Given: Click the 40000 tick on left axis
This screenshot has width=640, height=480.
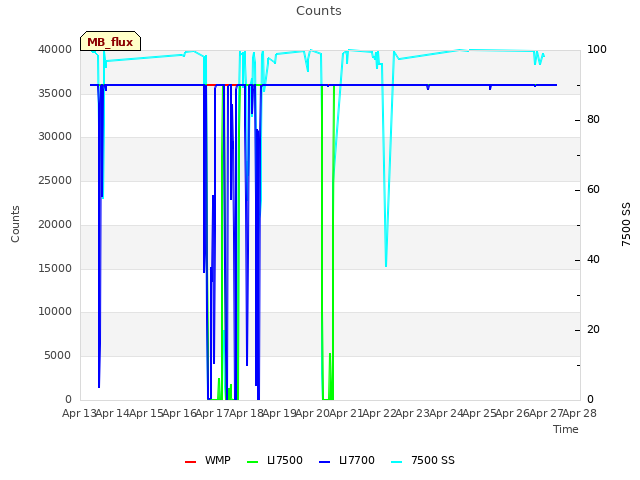Looking at the screenshot, I should tap(55, 49).
